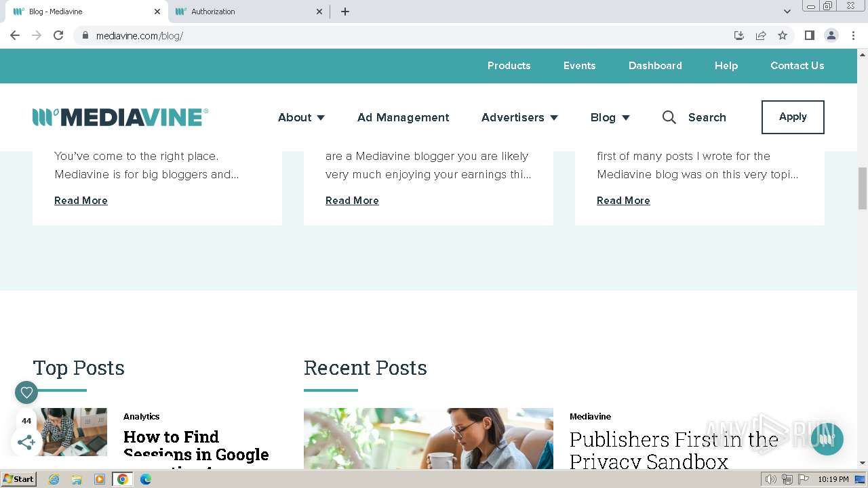
Task: Read More on the earnings post
Action: coord(352,201)
